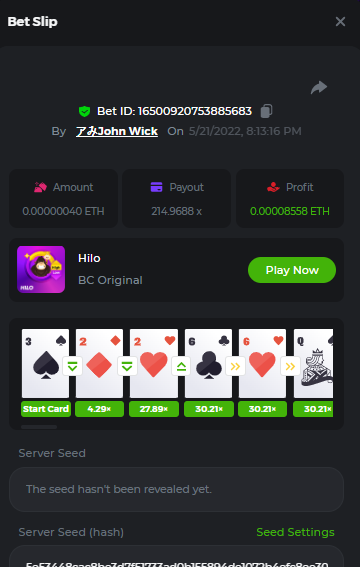Click the cards horizontal scrollbar thumb
Viewport: 360px width, 567px height.
[39, 427]
